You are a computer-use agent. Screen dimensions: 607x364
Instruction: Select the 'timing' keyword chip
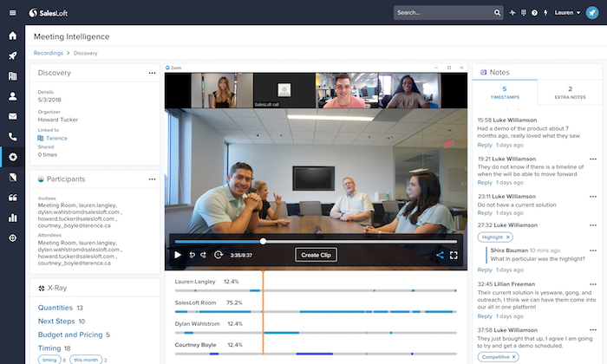(x=49, y=360)
